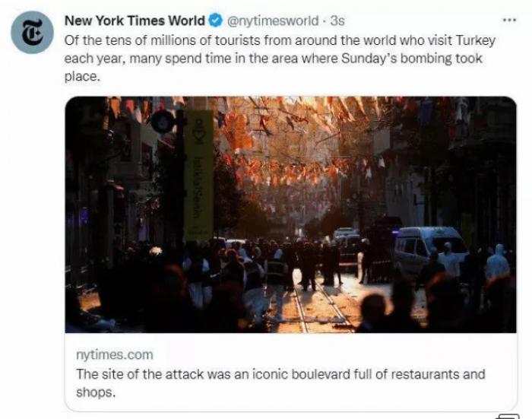Open the article preview photo
This screenshot has height=419, width=532.
tap(291, 214)
